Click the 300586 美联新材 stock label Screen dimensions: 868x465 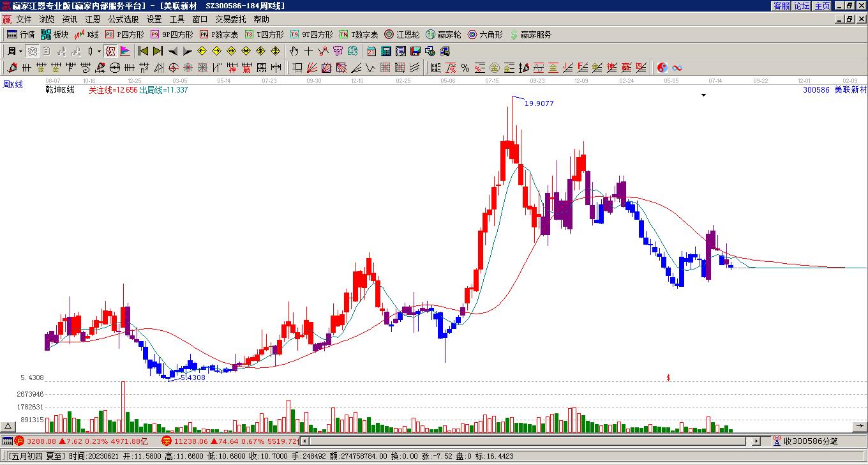(x=835, y=90)
